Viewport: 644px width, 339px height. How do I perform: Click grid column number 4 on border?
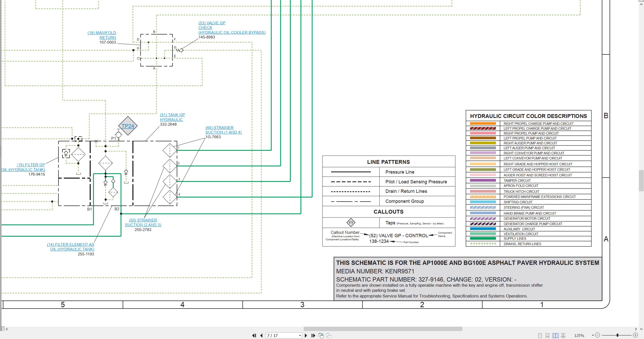click(182, 305)
